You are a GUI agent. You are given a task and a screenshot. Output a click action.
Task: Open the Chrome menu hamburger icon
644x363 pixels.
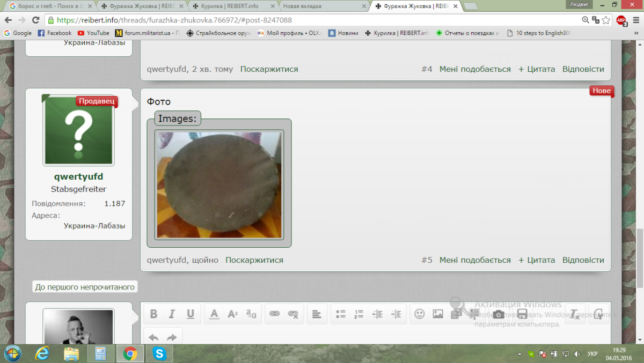pos(635,20)
